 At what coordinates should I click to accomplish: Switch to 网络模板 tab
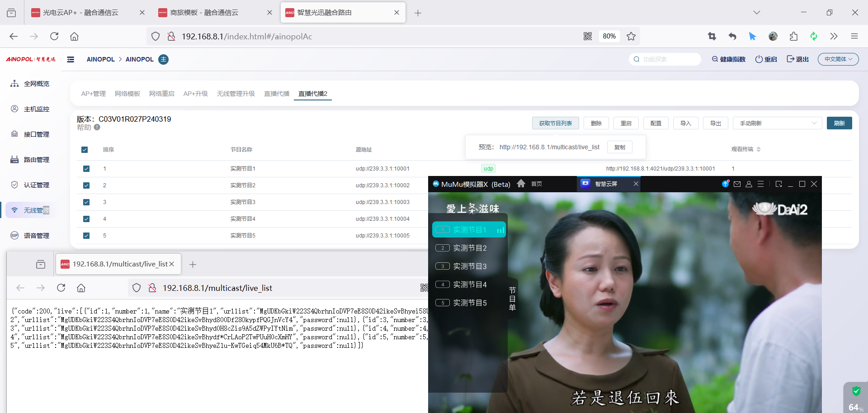pyautogui.click(x=127, y=94)
